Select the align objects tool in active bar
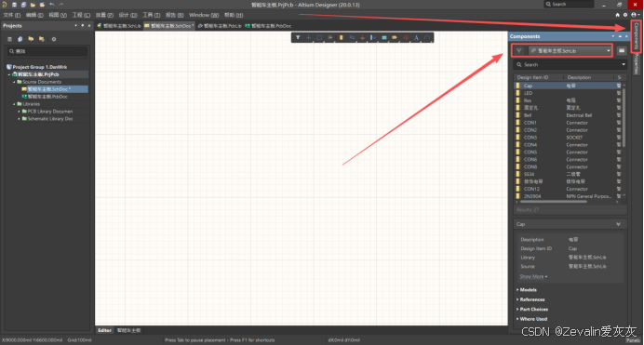 tap(329, 38)
